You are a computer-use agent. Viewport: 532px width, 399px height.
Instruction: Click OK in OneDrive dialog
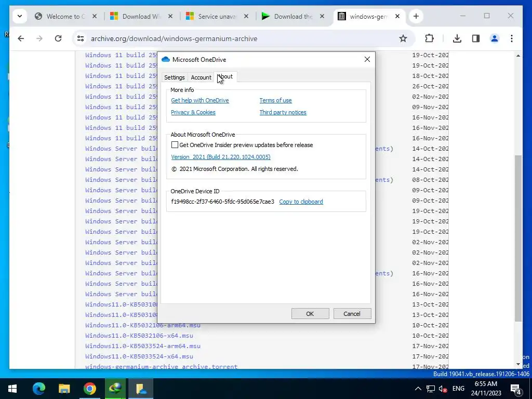click(x=310, y=313)
